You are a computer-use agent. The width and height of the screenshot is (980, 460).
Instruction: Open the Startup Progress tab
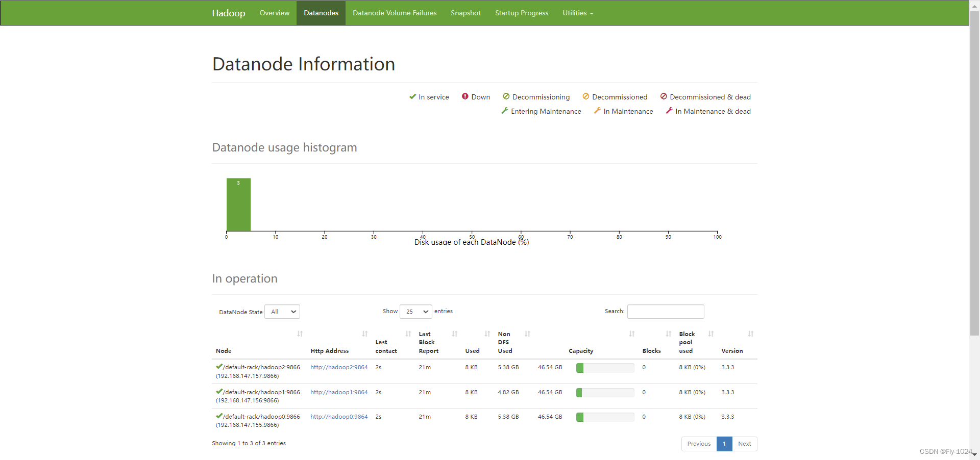522,13
